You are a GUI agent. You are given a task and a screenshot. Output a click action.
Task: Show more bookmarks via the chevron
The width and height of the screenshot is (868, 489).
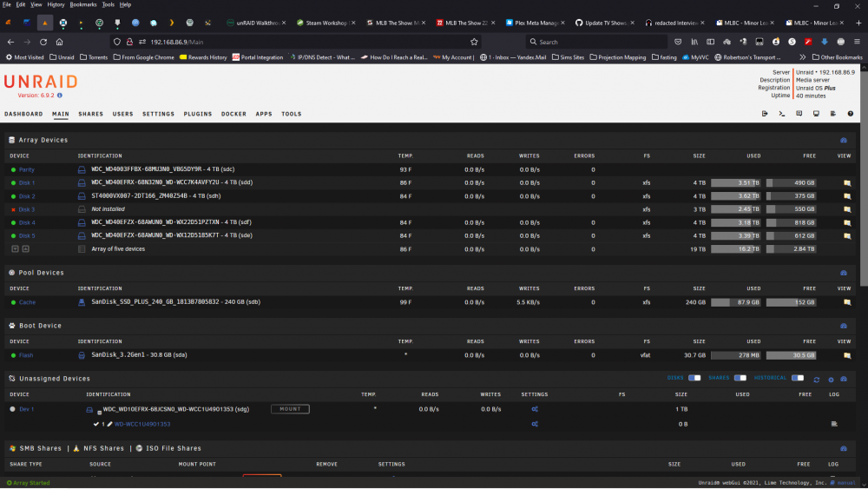(802, 57)
